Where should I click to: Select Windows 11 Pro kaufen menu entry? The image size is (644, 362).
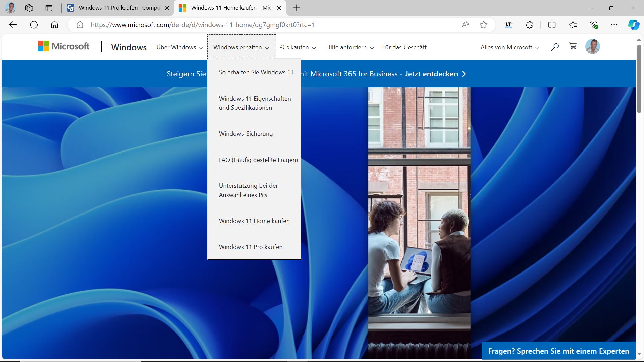tap(251, 247)
